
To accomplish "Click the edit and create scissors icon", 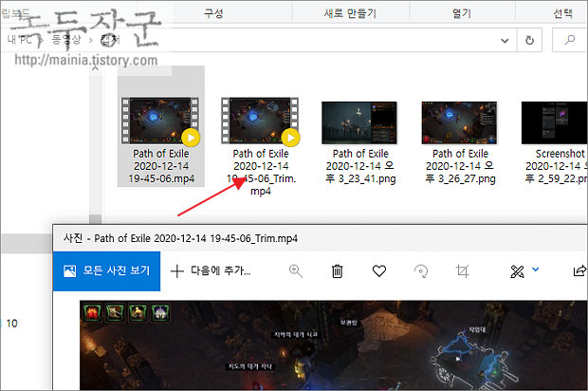I will 517,271.
